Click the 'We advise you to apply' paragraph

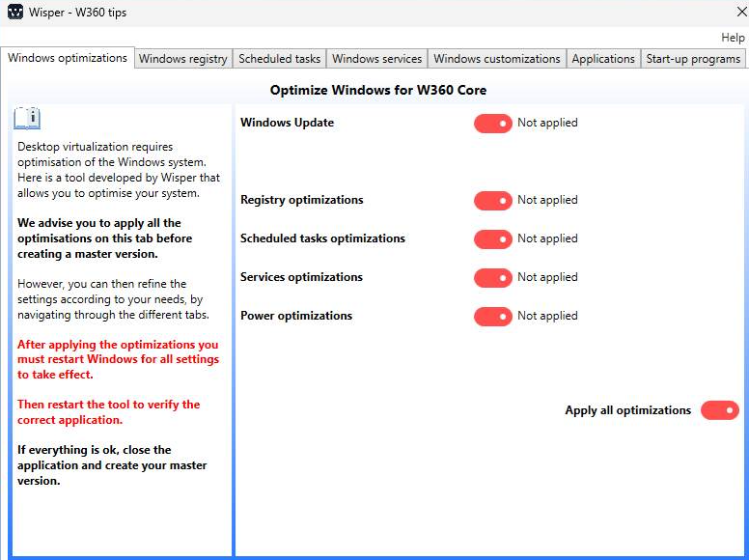[x=104, y=238]
